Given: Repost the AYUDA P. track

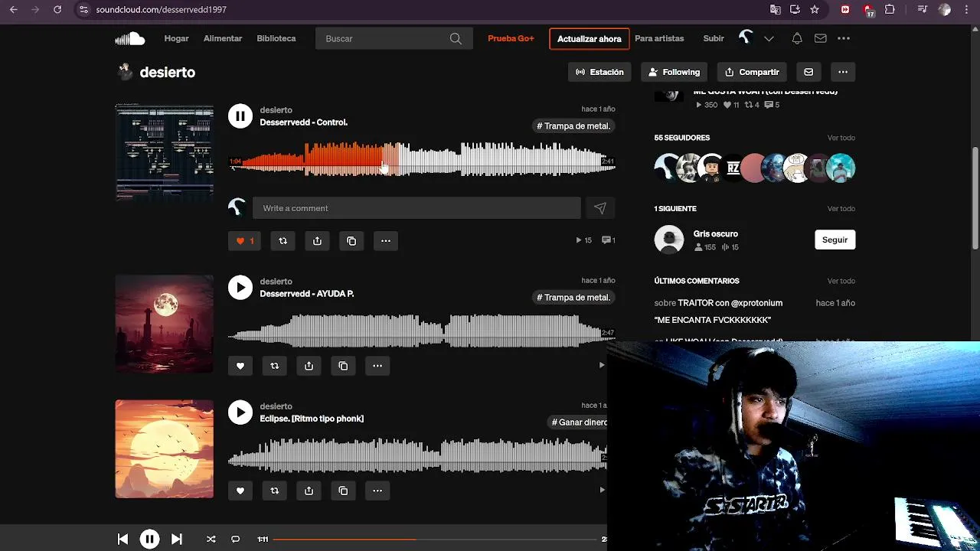Looking at the screenshot, I should pos(275,366).
